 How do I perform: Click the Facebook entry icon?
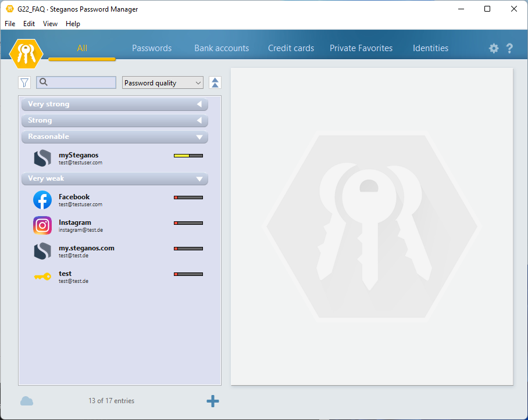(42, 200)
